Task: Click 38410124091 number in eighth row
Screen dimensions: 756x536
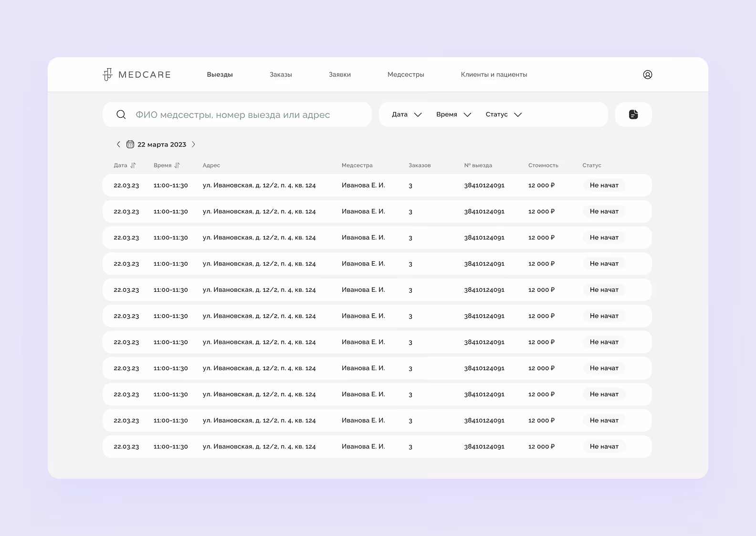Action: 484,368
